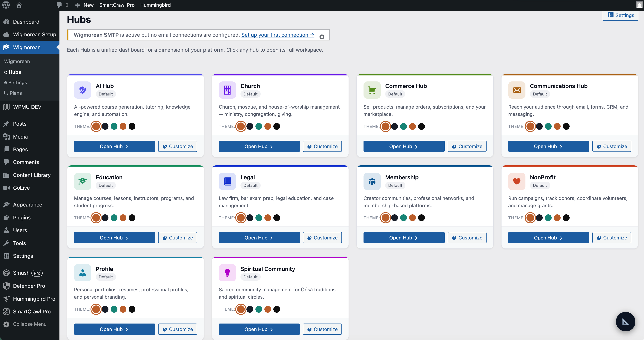Open the AI Hub with Open Hub
Screen dimensions: 644x340
click(x=114, y=146)
